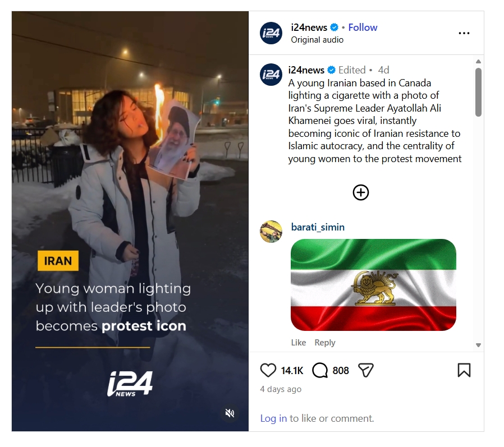The width and height of the screenshot is (504, 447).
Task: Open i24news profile picture in header
Action: coord(271,33)
